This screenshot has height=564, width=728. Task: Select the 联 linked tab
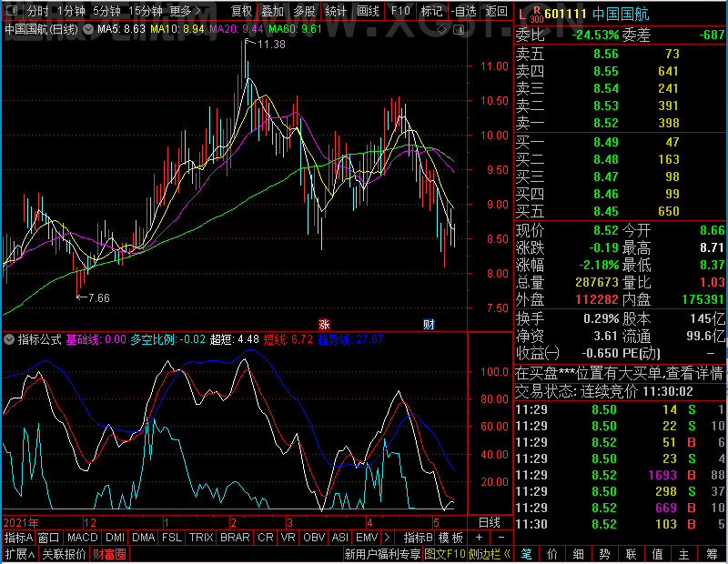(x=631, y=554)
